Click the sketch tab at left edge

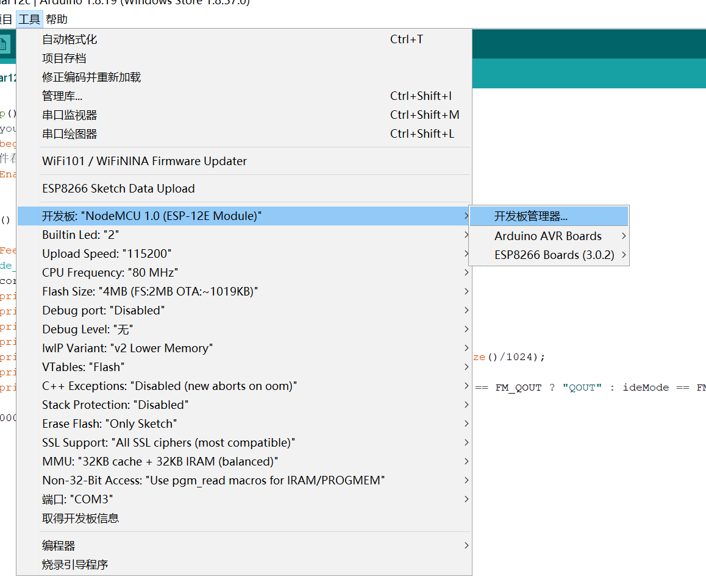pos(8,78)
